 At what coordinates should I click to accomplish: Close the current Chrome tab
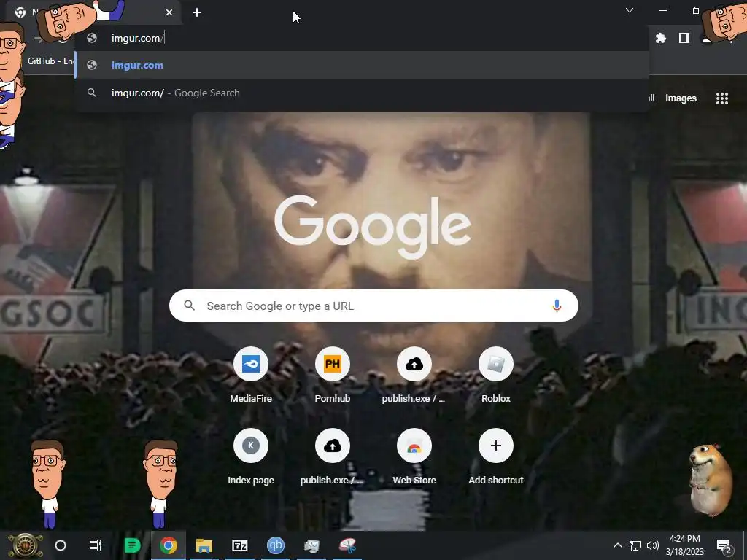[x=169, y=12]
